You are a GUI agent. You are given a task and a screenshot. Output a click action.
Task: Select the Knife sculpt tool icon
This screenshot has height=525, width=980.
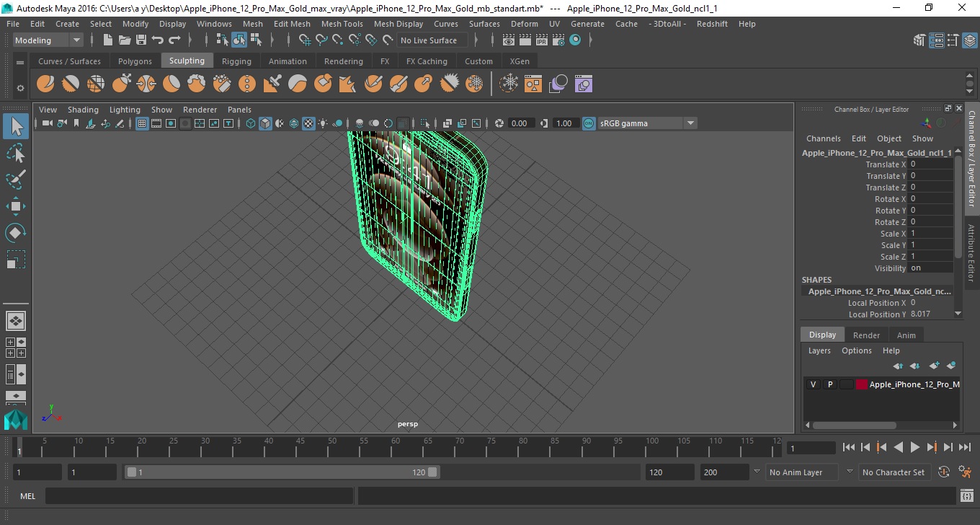click(x=373, y=84)
